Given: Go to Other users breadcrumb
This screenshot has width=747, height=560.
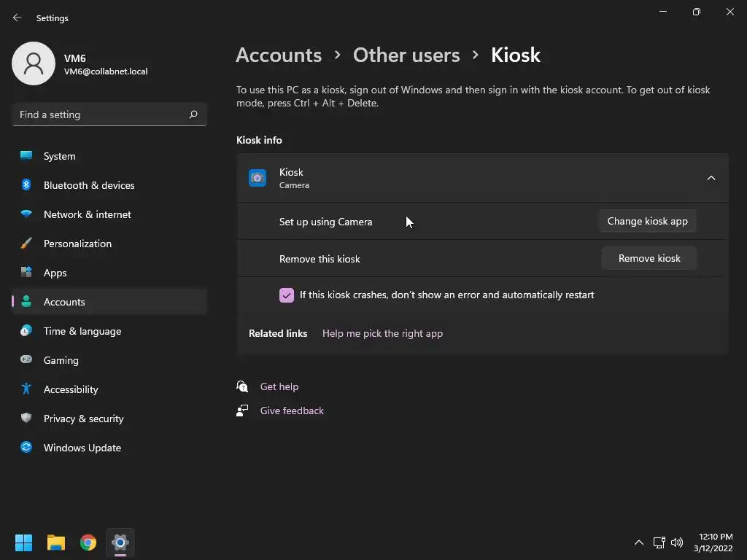Looking at the screenshot, I should 406,55.
